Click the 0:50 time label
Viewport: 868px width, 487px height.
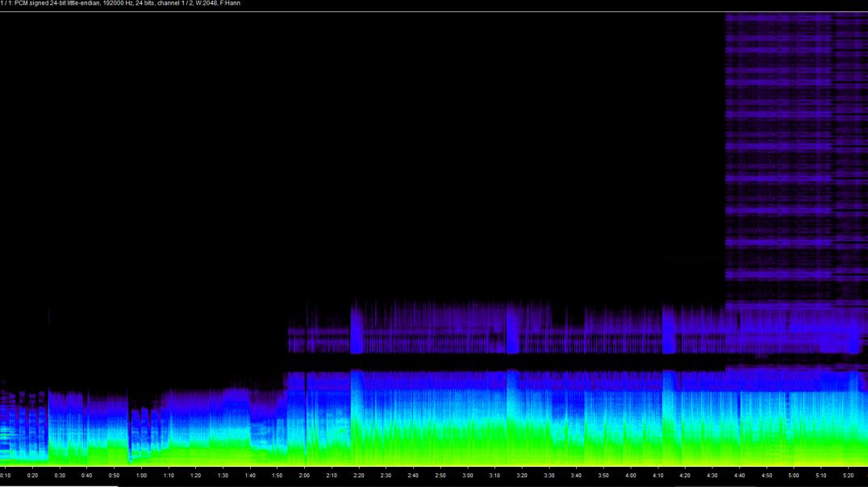click(x=114, y=476)
